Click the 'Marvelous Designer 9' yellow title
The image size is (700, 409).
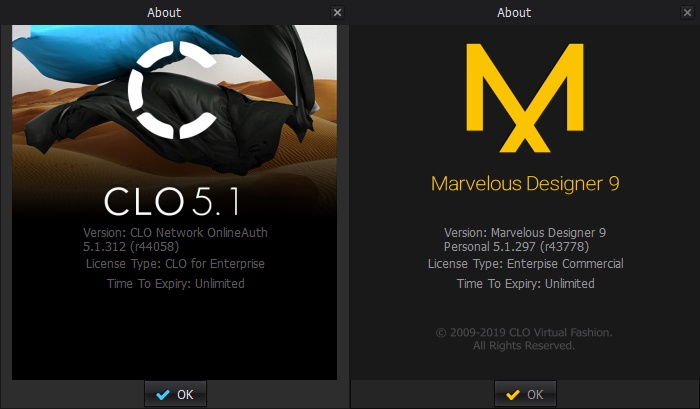click(525, 184)
